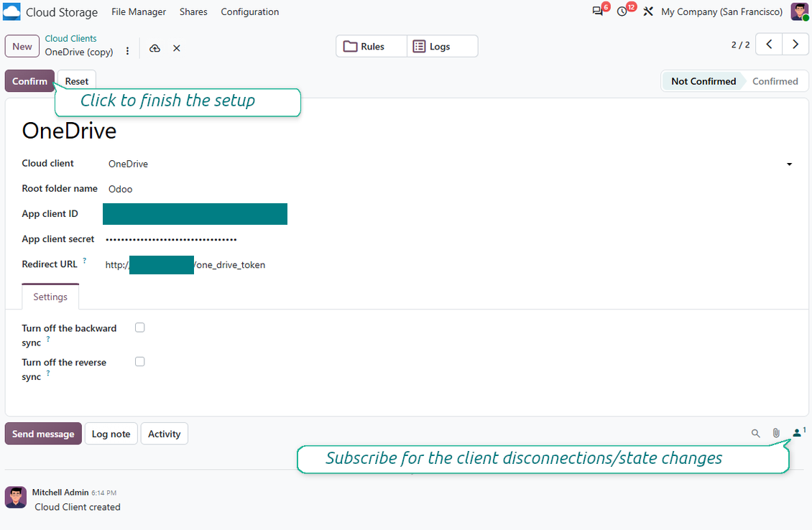Click the Root folder name field Odoo
This screenshot has width=812, height=530.
(450, 189)
